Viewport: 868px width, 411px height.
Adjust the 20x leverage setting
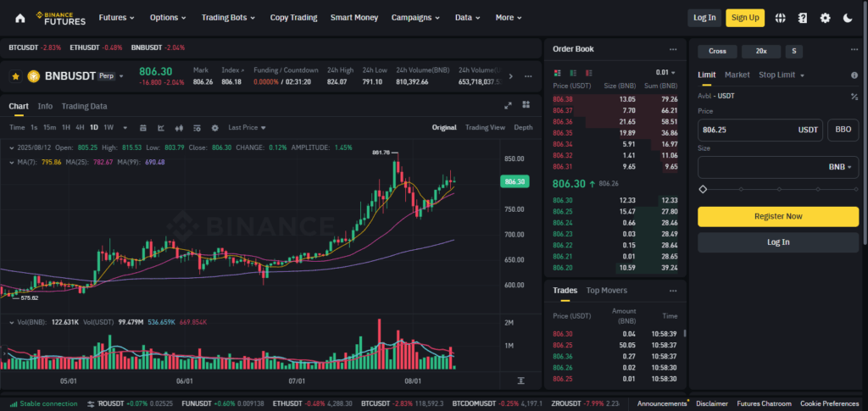tap(761, 52)
